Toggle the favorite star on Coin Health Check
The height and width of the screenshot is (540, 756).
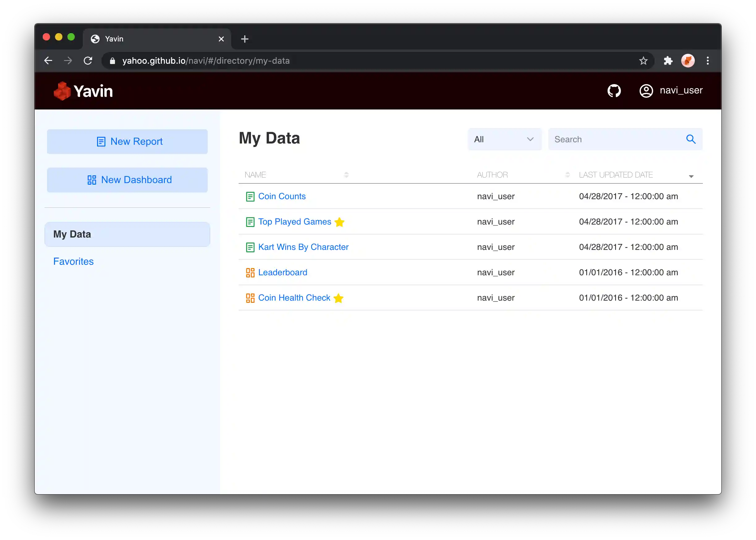(x=338, y=298)
